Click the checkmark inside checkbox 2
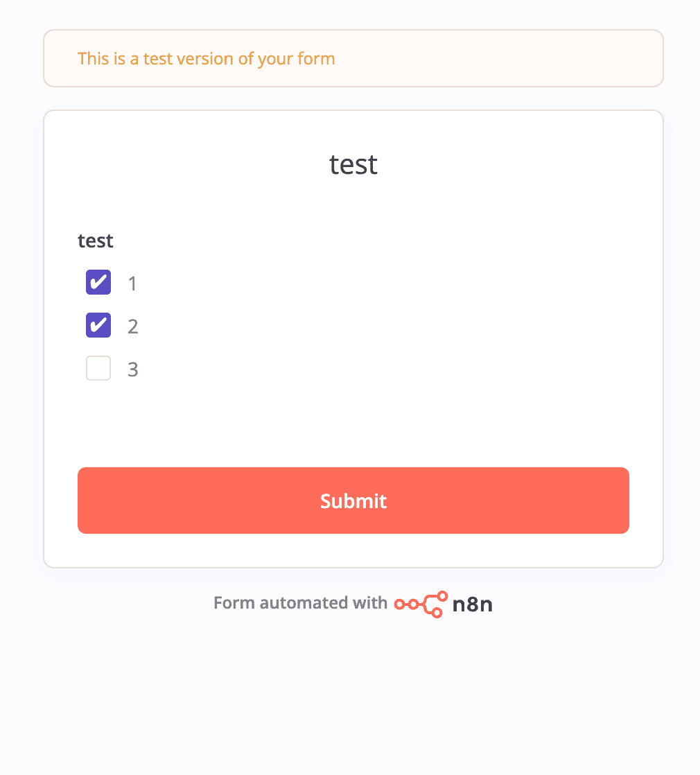 (98, 325)
